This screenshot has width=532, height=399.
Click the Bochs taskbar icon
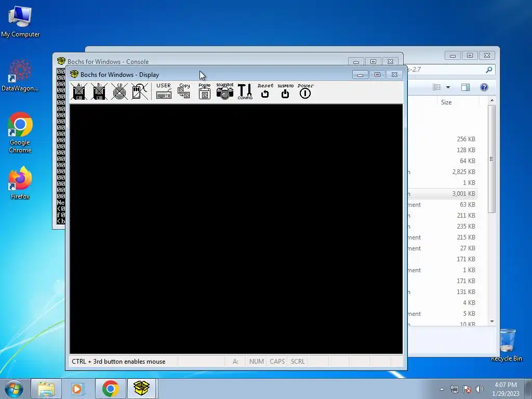coord(141,389)
